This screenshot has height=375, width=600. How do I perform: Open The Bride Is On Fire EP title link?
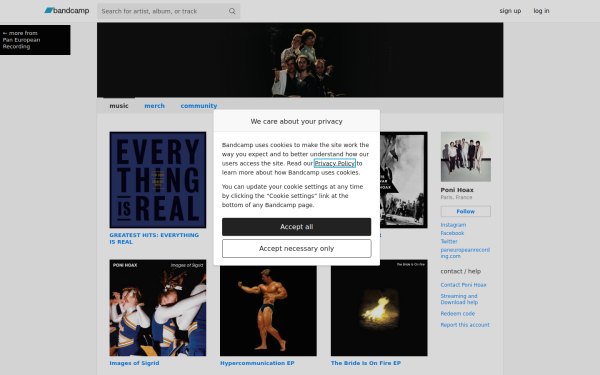click(x=366, y=363)
